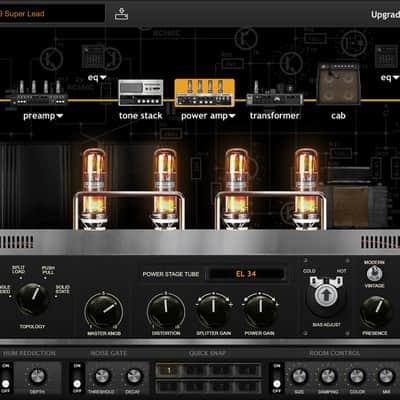Select Push Pull topology option
Image resolution: width=400 pixels, height=400 pixels.
point(48,270)
